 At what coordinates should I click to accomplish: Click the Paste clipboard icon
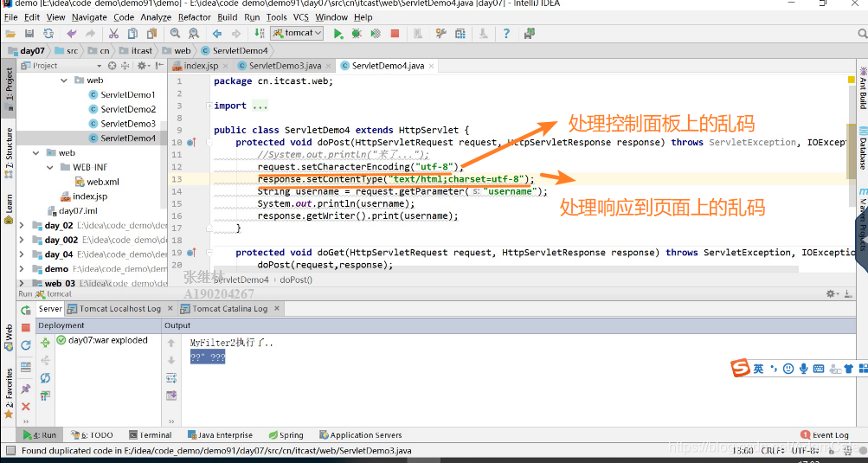click(151, 34)
